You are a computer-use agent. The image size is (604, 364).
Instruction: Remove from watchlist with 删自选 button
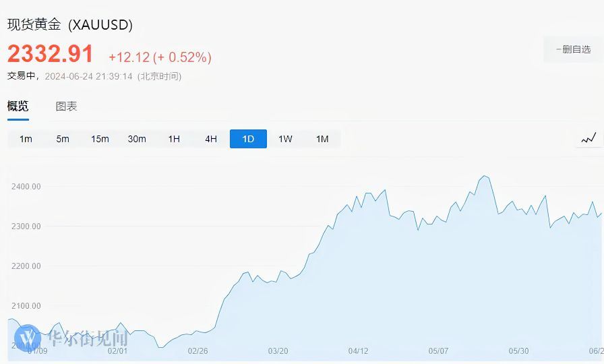pos(573,49)
